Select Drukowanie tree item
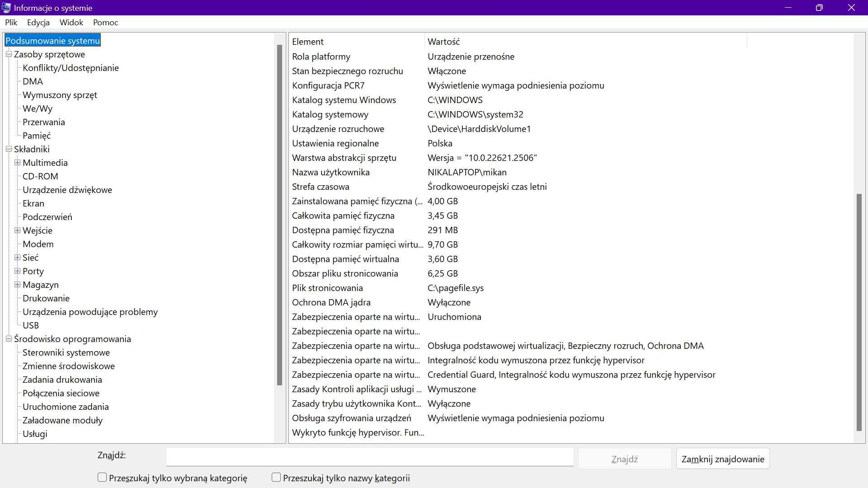The image size is (868, 488). 46,298
